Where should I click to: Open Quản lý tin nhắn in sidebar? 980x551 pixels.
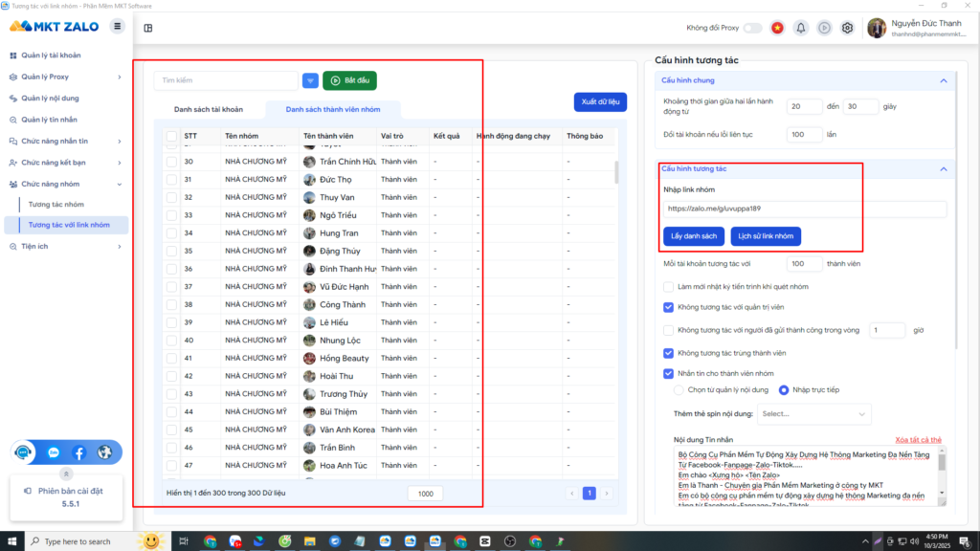coord(50,120)
